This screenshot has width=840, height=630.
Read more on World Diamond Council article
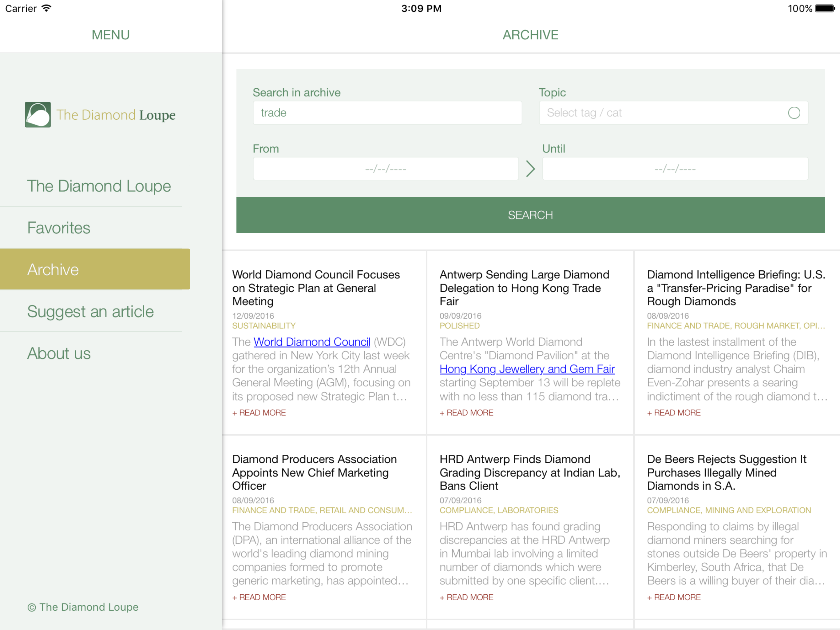coord(259,413)
